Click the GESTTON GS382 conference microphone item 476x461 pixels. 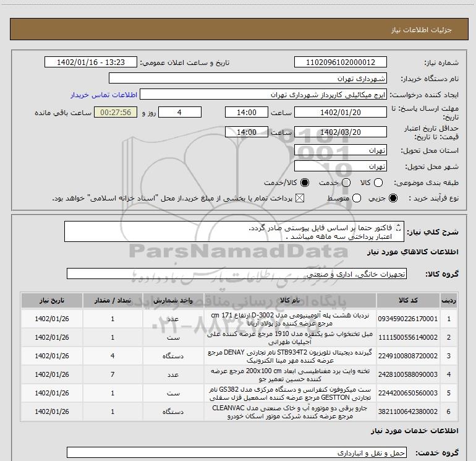pyautogui.click(x=290, y=393)
